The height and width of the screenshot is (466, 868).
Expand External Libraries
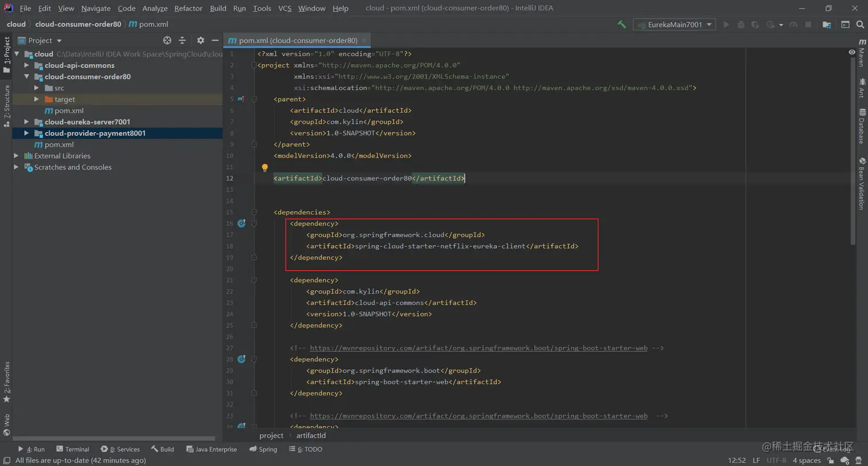16,156
